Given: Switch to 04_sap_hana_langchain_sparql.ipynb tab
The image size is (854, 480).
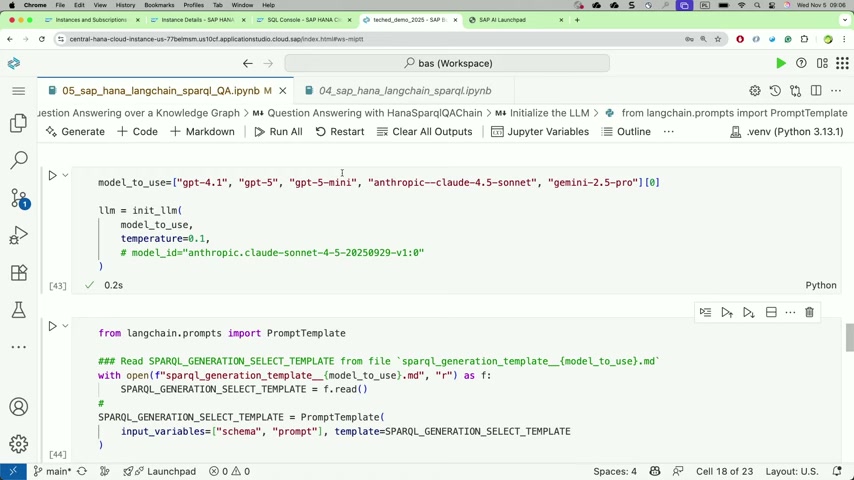Looking at the screenshot, I should [x=405, y=91].
